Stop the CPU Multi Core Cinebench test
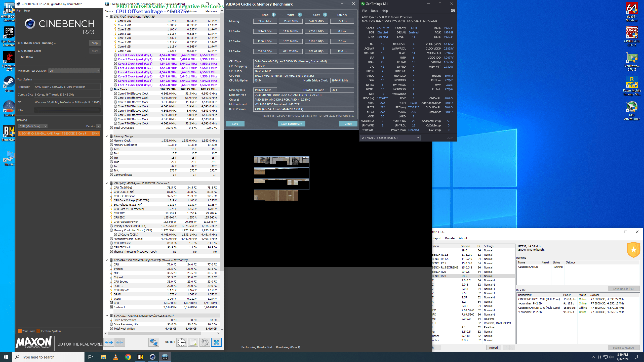Viewport: 644px width, 362px height. [95, 43]
